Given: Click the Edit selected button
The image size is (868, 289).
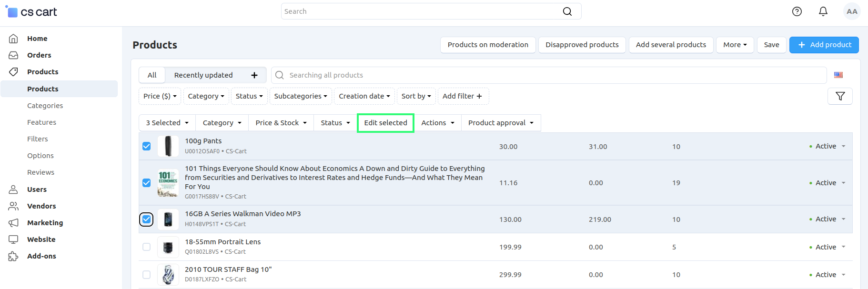Looking at the screenshot, I should click(x=385, y=123).
